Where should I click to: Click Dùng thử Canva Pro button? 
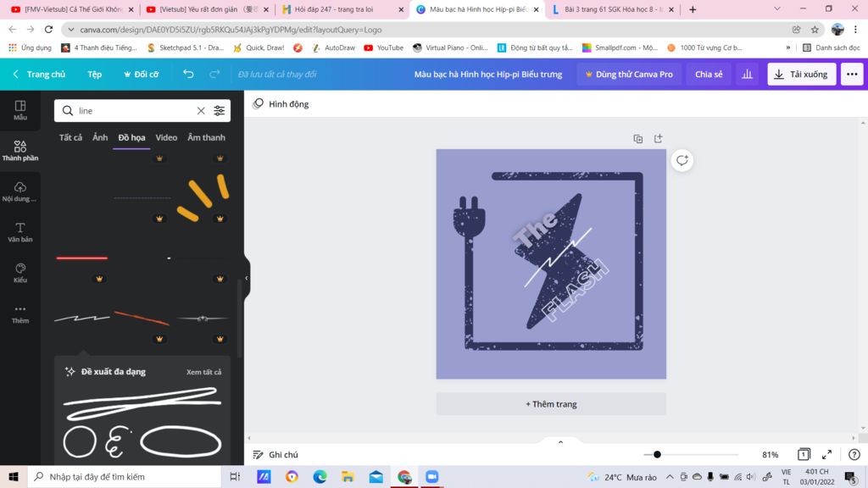point(628,75)
